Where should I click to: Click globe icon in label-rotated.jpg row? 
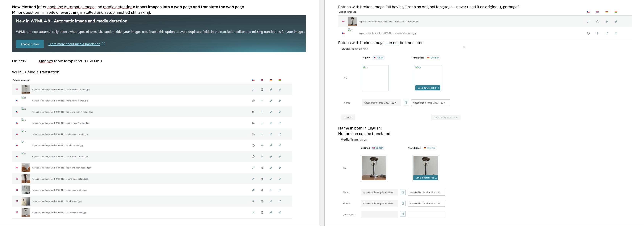(262, 201)
